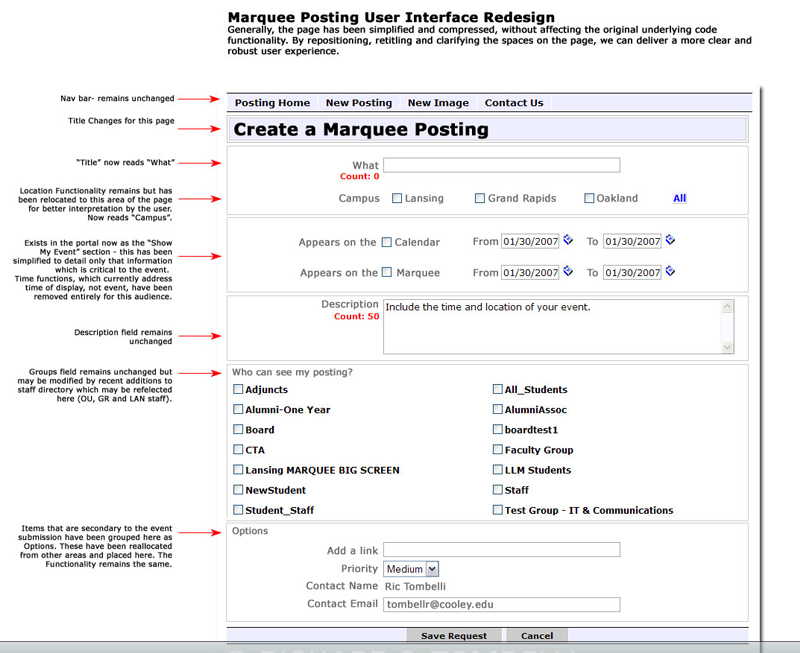
Task: Toggle the CTA group checkbox
Action: pyautogui.click(x=238, y=449)
